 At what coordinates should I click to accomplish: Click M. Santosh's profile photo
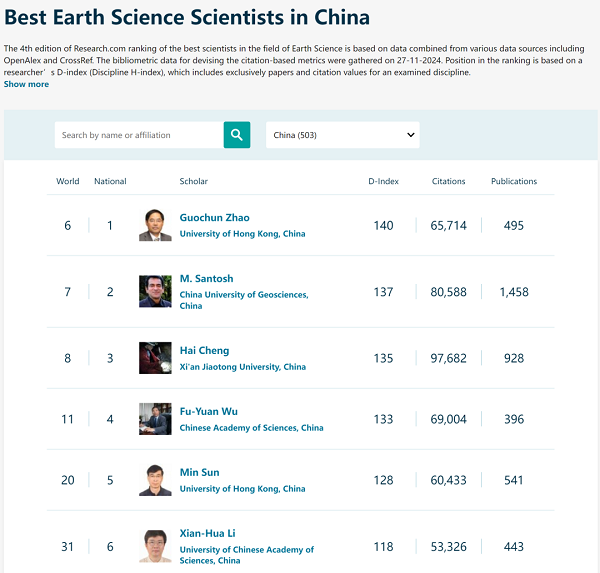(155, 292)
